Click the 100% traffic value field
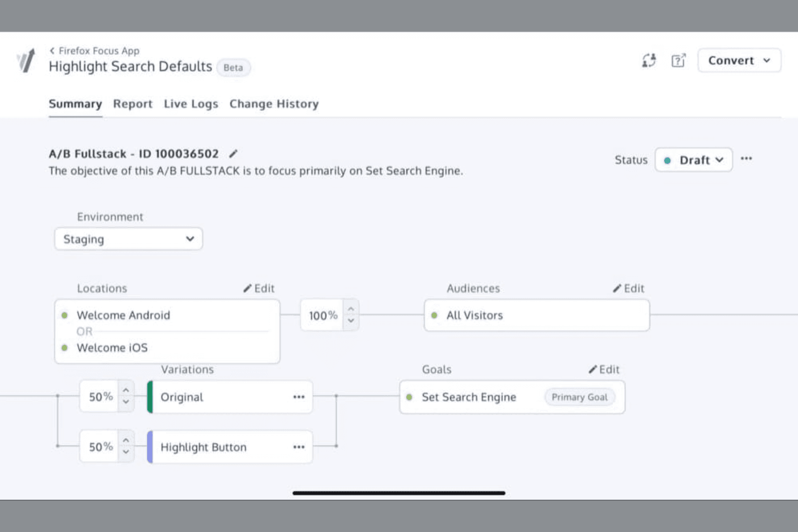 coord(322,315)
